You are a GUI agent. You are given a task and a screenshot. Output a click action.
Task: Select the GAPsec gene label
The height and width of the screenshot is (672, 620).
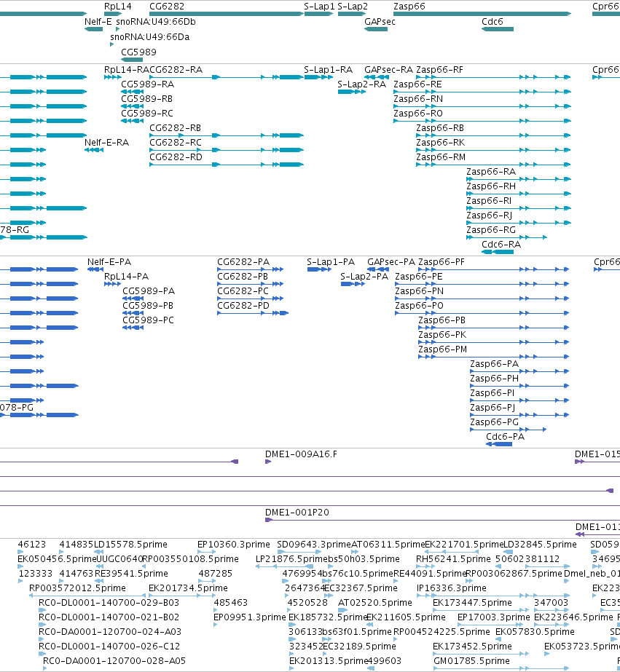(380, 22)
